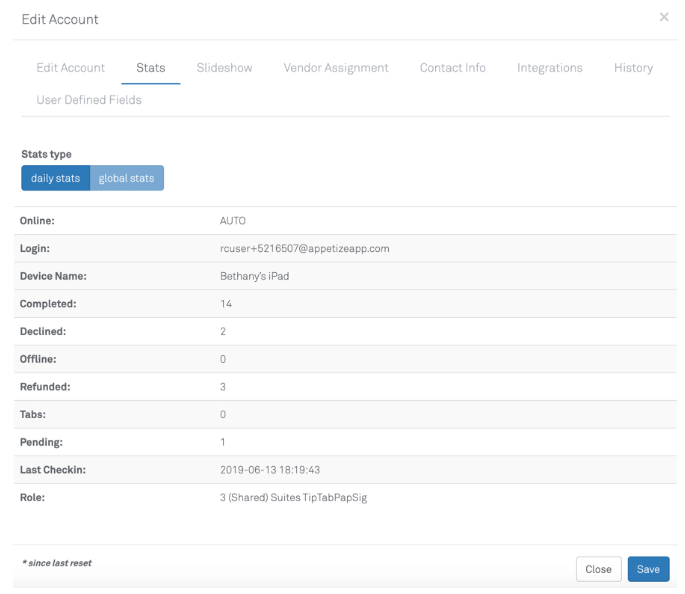View the History tab

633,68
